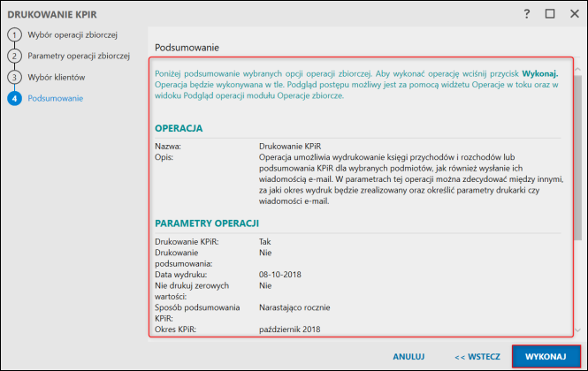Image resolution: width=588 pixels, height=371 pixels.
Task: Click bold 'Wykonaj.' in intro text
Action: pos(540,73)
